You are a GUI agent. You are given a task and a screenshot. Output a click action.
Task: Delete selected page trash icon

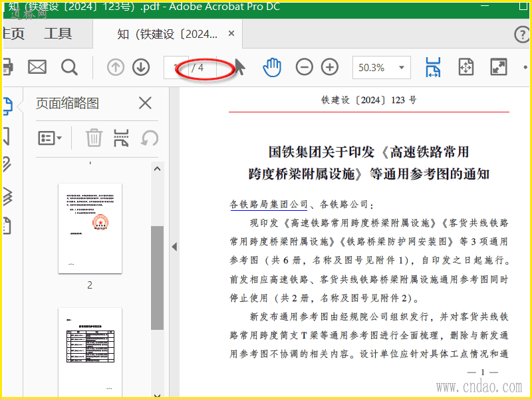94,138
